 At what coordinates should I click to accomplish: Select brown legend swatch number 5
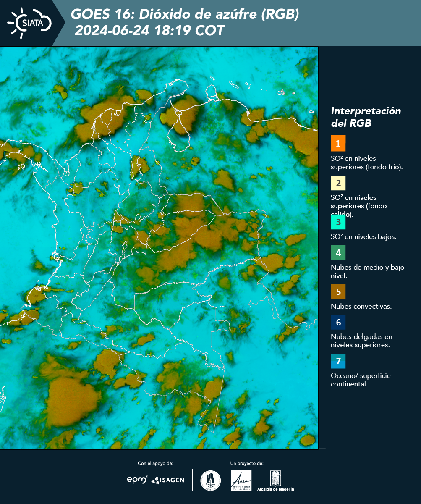(x=338, y=291)
